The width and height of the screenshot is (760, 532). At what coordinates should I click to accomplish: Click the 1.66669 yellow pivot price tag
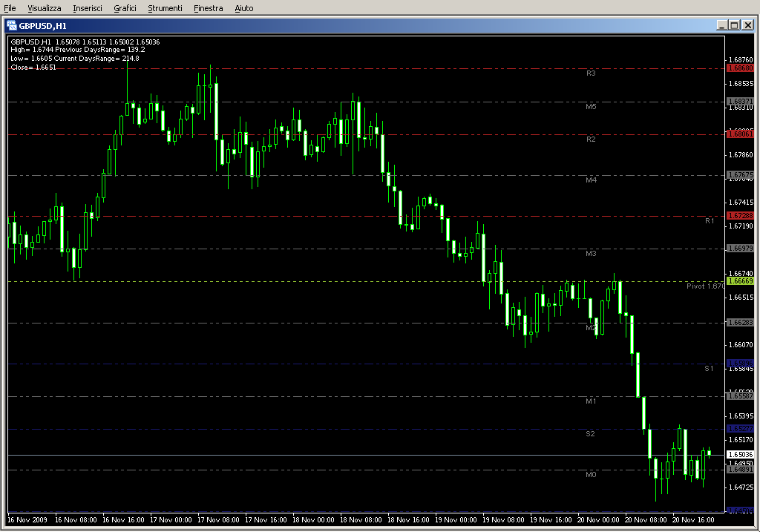[740, 281]
